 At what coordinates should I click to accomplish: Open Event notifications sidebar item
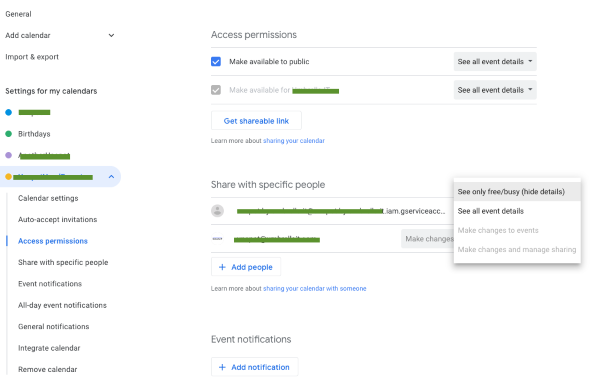(x=50, y=284)
